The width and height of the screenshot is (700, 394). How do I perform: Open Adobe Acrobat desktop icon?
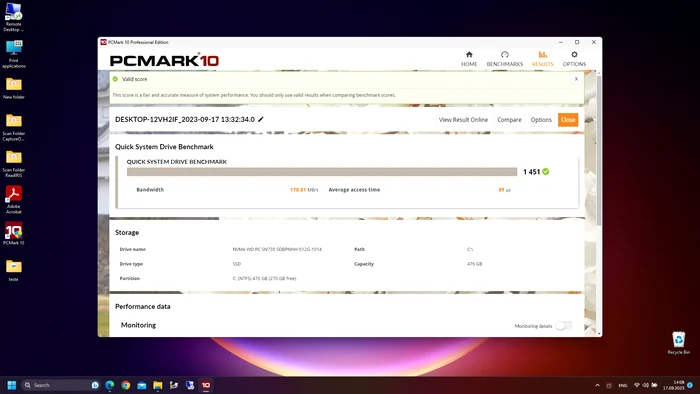click(14, 200)
